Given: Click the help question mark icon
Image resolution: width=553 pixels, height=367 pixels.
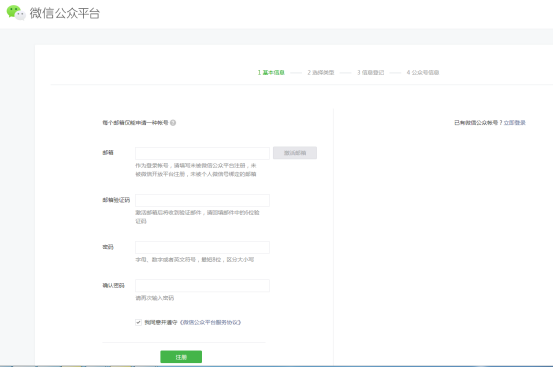Looking at the screenshot, I should (173, 123).
